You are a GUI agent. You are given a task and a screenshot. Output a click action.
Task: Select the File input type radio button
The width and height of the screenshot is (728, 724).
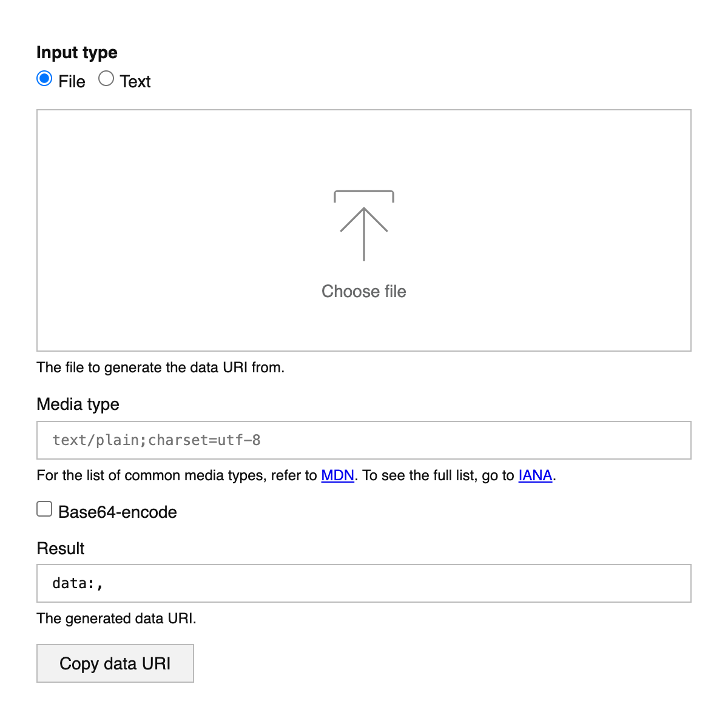click(x=44, y=79)
